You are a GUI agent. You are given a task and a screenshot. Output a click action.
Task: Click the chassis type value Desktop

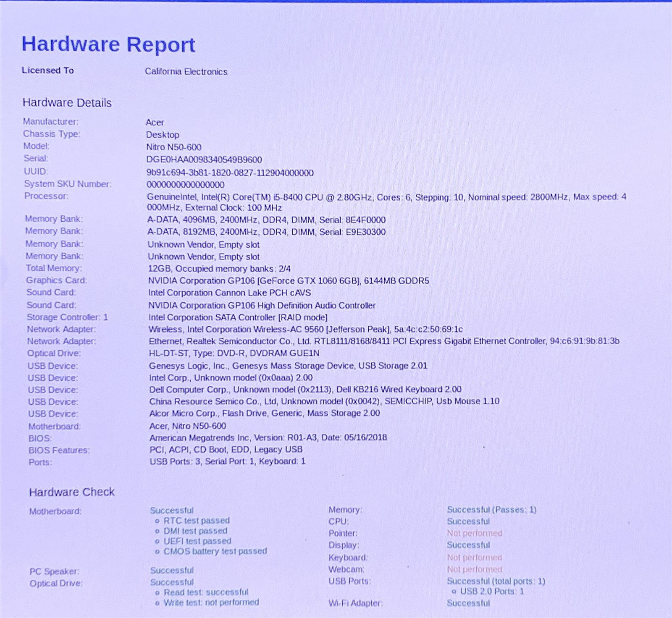(x=163, y=135)
